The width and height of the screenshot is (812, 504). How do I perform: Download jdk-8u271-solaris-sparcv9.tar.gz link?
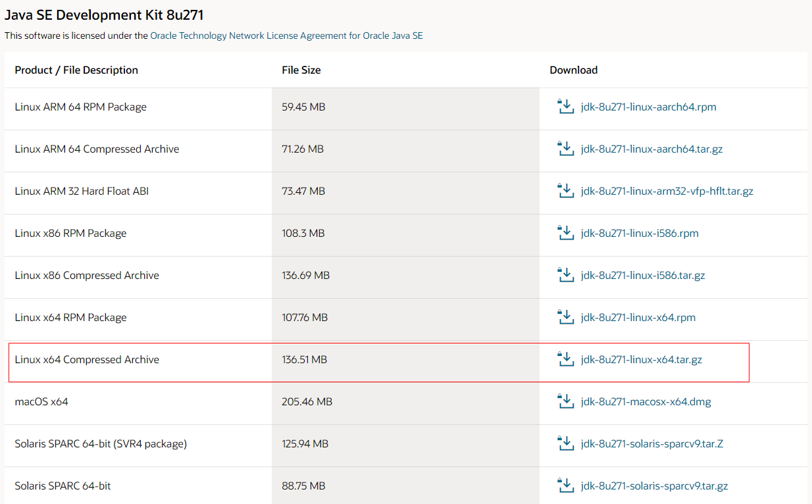click(x=655, y=486)
